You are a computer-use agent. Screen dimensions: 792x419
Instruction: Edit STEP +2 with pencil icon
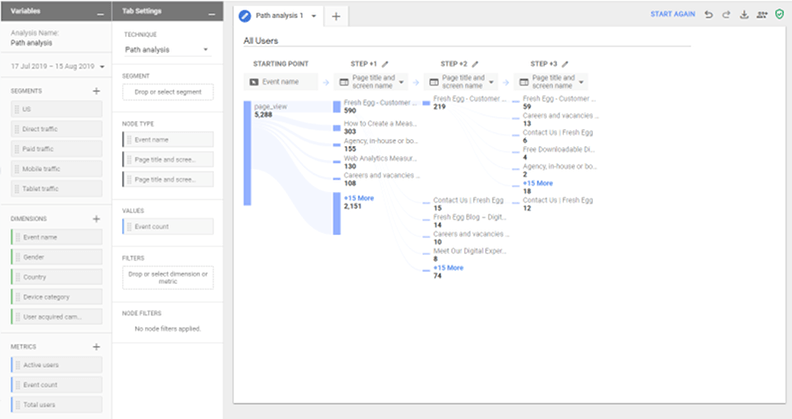(x=475, y=64)
